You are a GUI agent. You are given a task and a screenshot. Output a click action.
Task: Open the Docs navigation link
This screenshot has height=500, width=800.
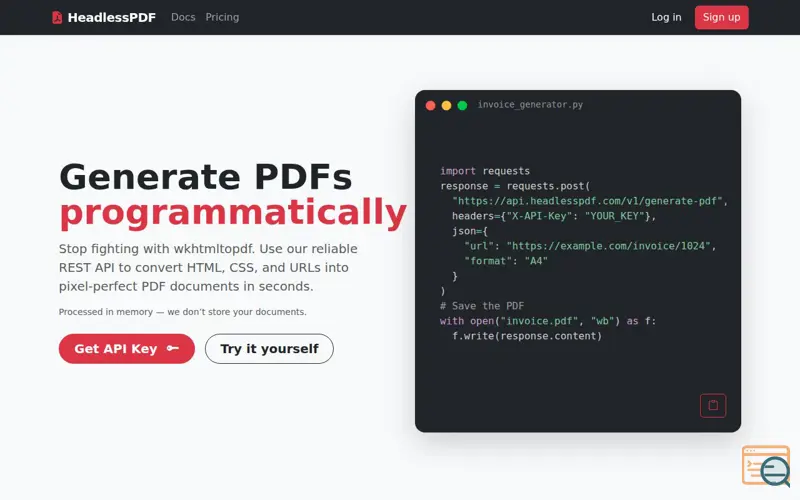pos(183,17)
